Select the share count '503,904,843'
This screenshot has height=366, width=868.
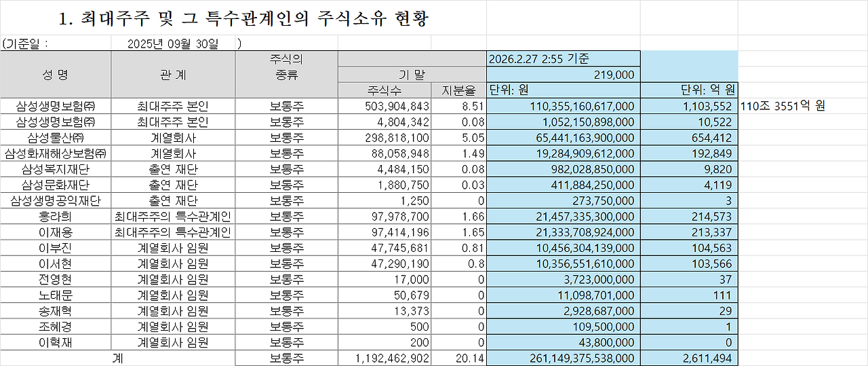pyautogui.click(x=384, y=106)
